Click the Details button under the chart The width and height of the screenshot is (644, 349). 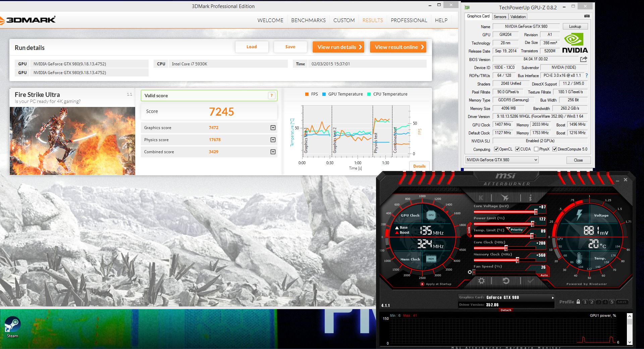(419, 166)
